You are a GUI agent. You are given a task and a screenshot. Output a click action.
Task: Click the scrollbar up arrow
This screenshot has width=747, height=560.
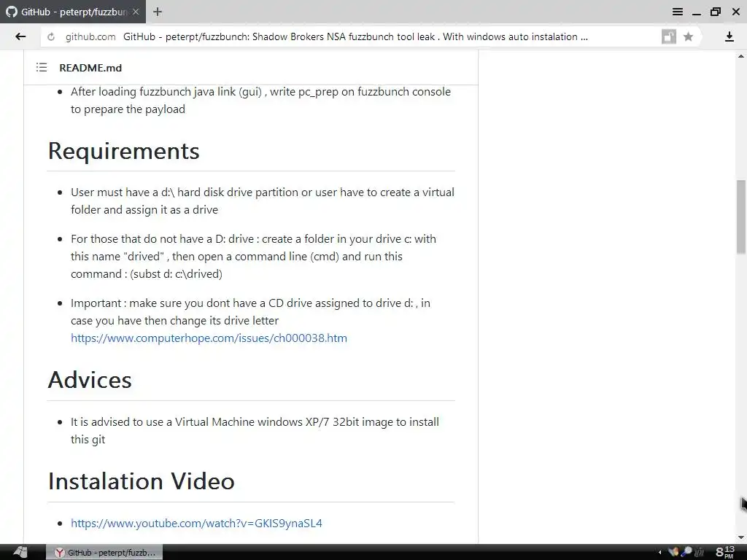[x=741, y=55]
